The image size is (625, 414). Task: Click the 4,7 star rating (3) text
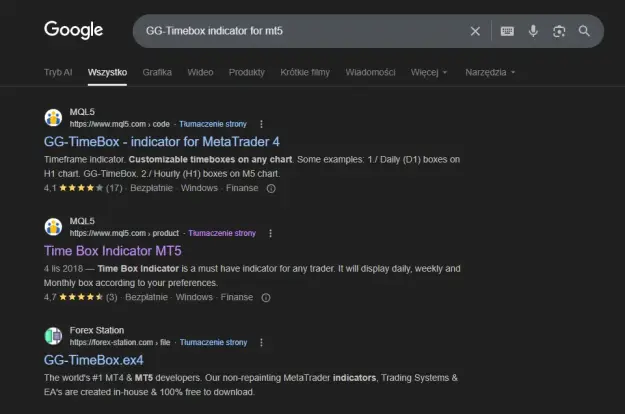81,297
